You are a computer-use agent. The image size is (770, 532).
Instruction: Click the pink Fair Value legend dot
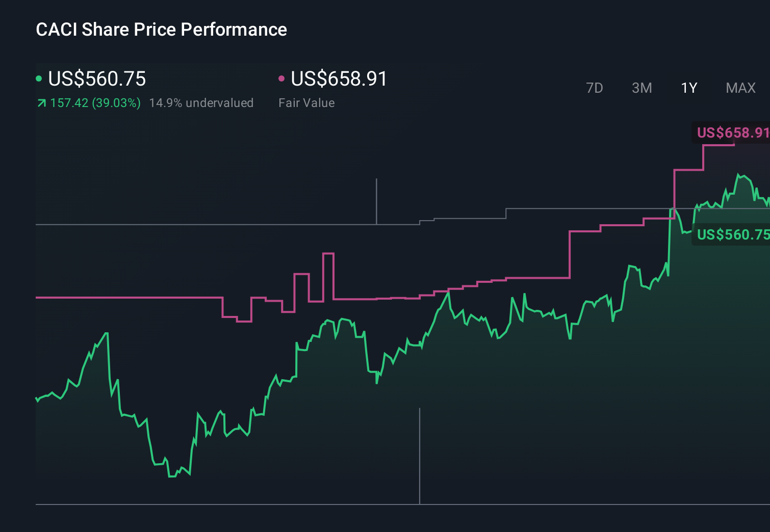click(282, 78)
